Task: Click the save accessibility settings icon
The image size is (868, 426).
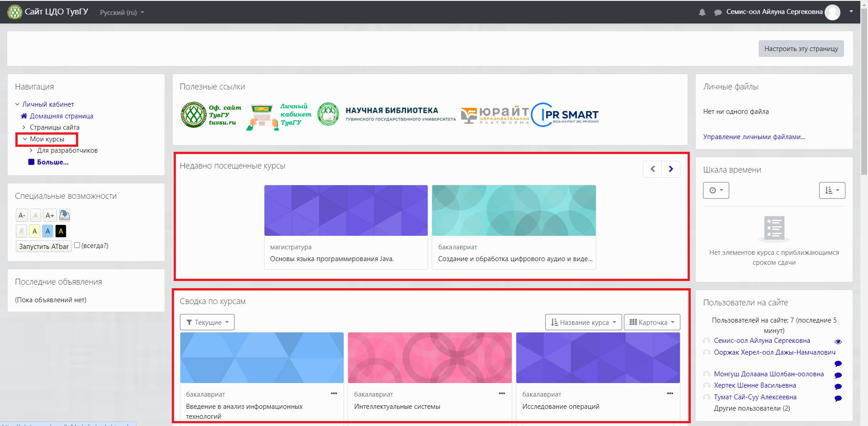Action: pos(65,215)
